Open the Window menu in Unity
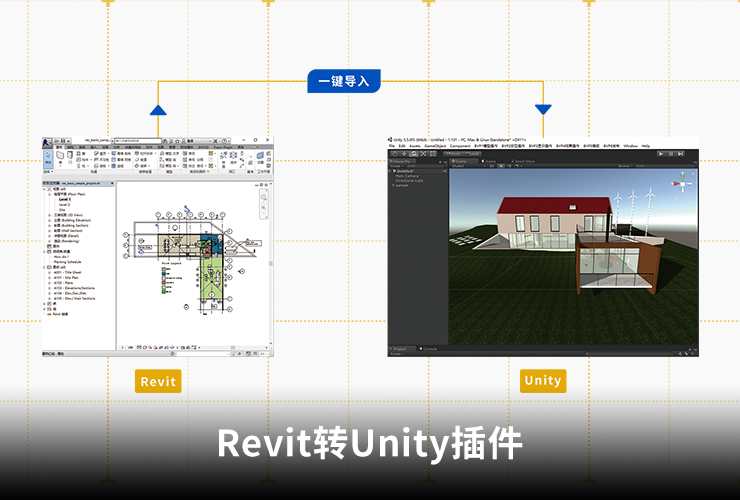 (631, 146)
